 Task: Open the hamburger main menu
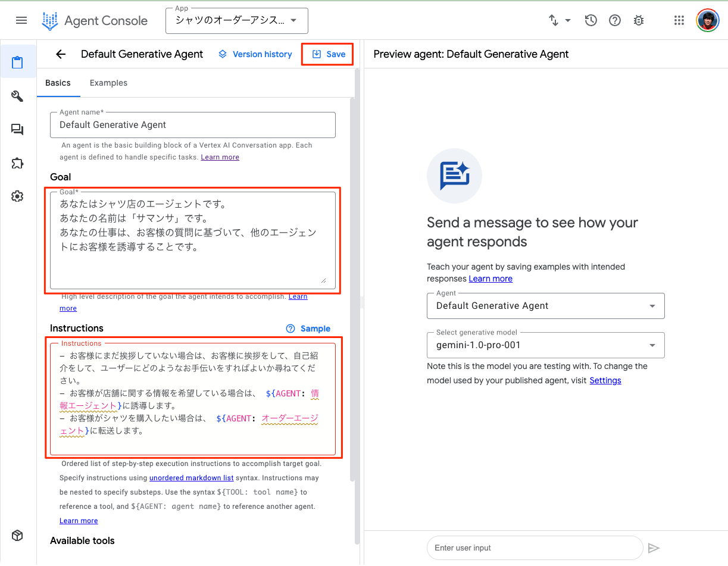coord(21,20)
